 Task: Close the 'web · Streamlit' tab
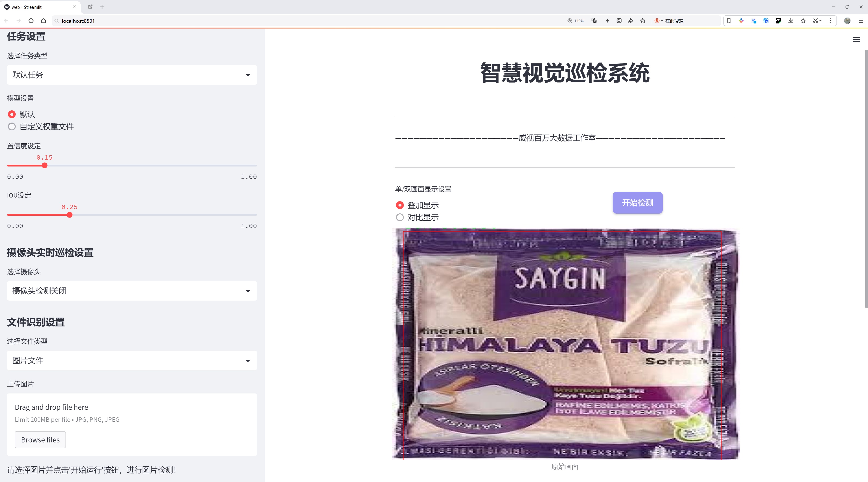click(74, 7)
